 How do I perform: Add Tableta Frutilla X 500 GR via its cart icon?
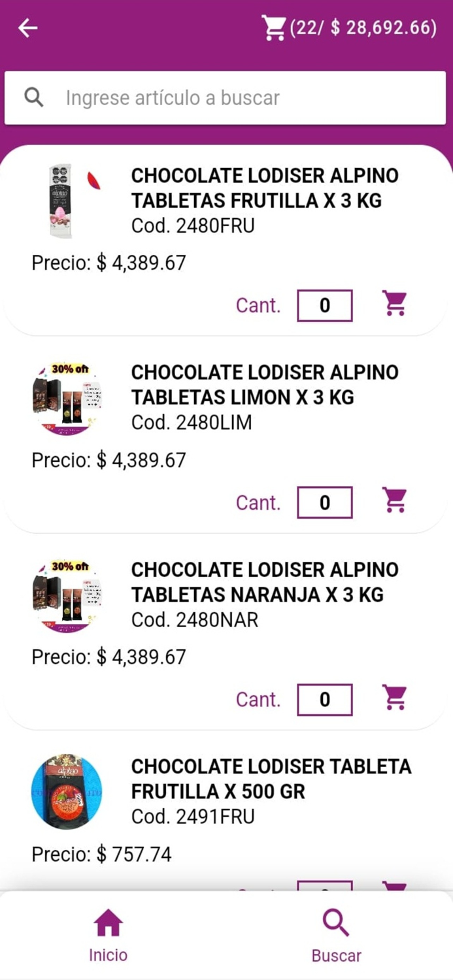point(394,887)
